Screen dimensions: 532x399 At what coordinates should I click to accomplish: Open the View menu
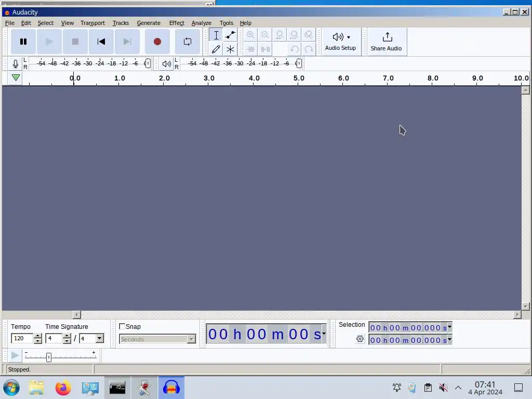click(67, 23)
